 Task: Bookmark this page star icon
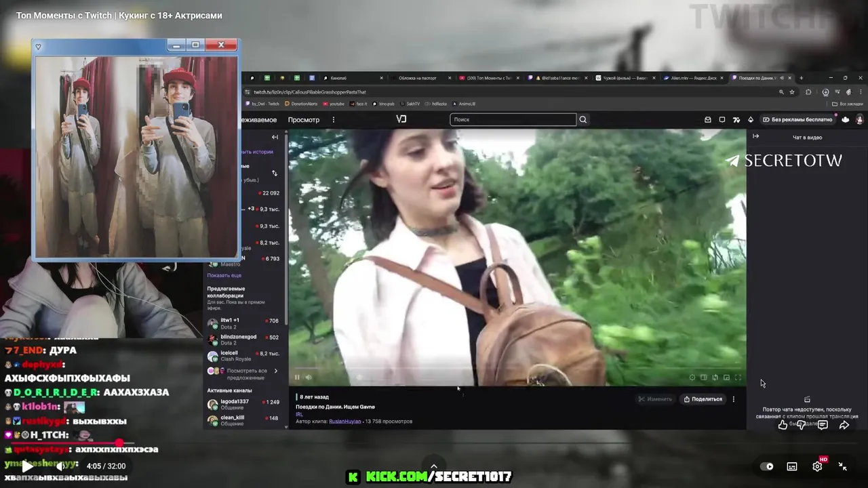pos(792,92)
